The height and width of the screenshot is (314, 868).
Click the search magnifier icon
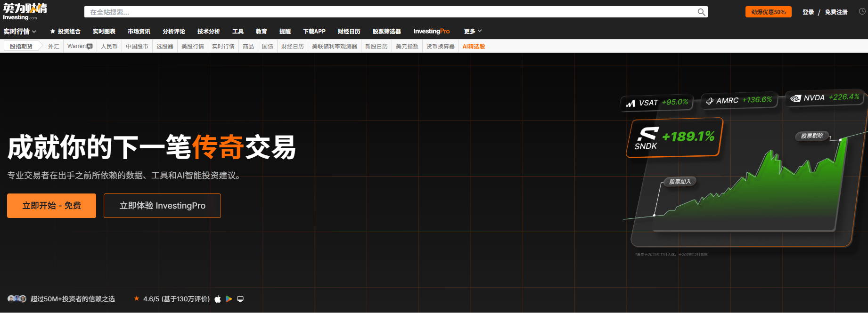701,12
